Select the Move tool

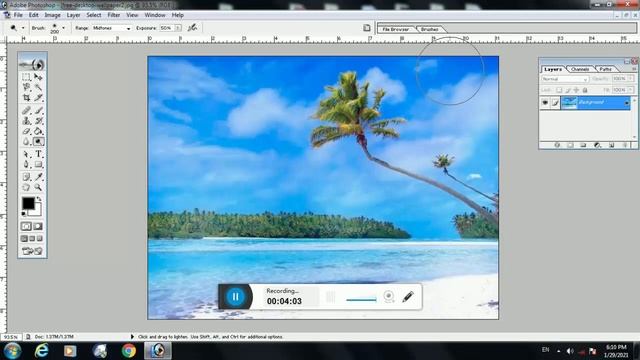pos(38,77)
